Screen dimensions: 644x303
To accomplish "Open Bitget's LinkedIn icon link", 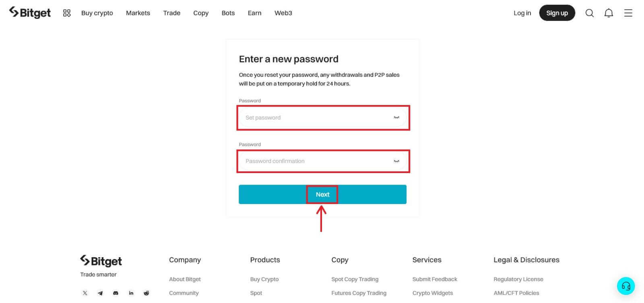I will (131, 293).
